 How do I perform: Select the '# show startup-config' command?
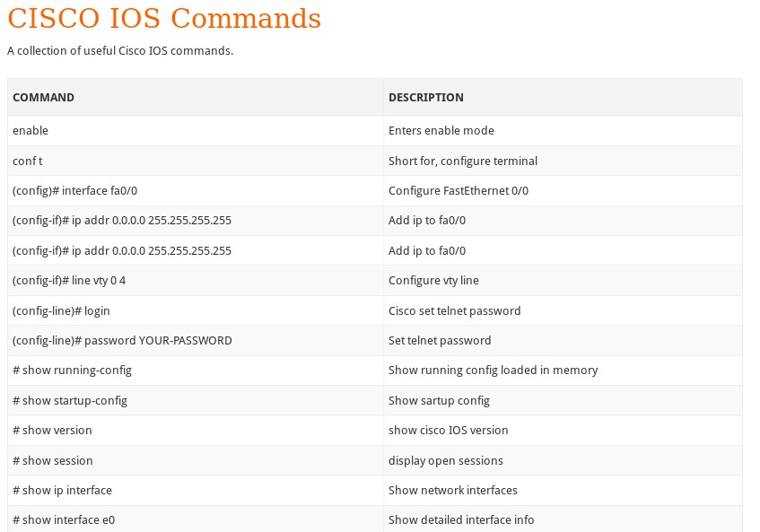pyautogui.click(x=70, y=401)
